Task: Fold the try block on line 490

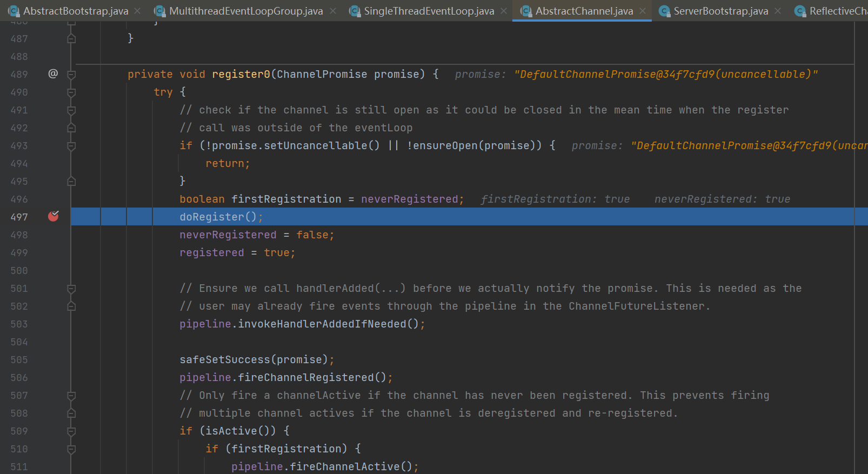Action: click(x=71, y=92)
